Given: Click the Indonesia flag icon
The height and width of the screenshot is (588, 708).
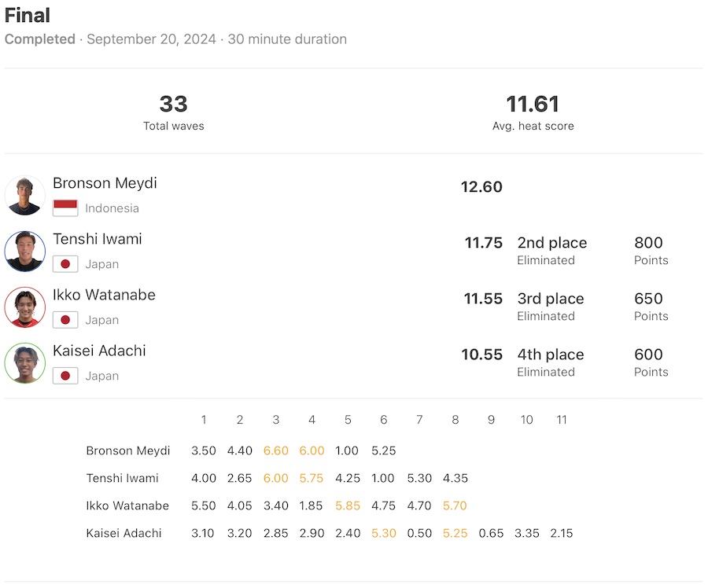Looking at the screenshot, I should 65,208.
